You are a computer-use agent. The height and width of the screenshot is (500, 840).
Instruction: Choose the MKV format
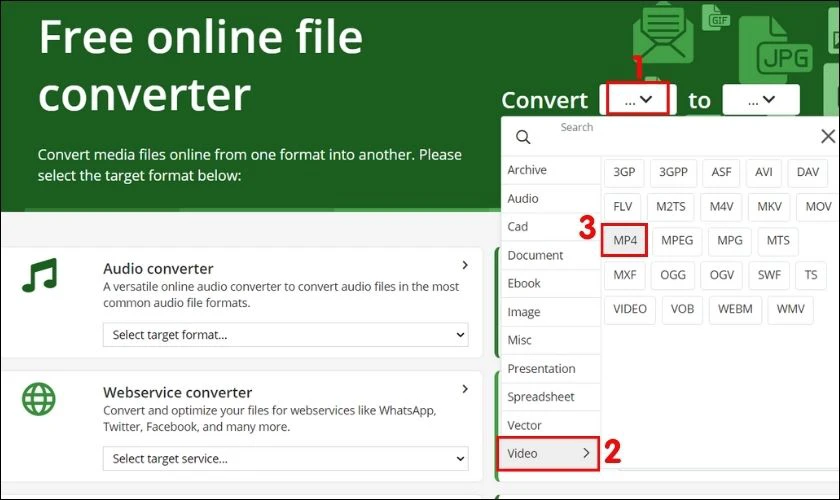[x=769, y=206]
